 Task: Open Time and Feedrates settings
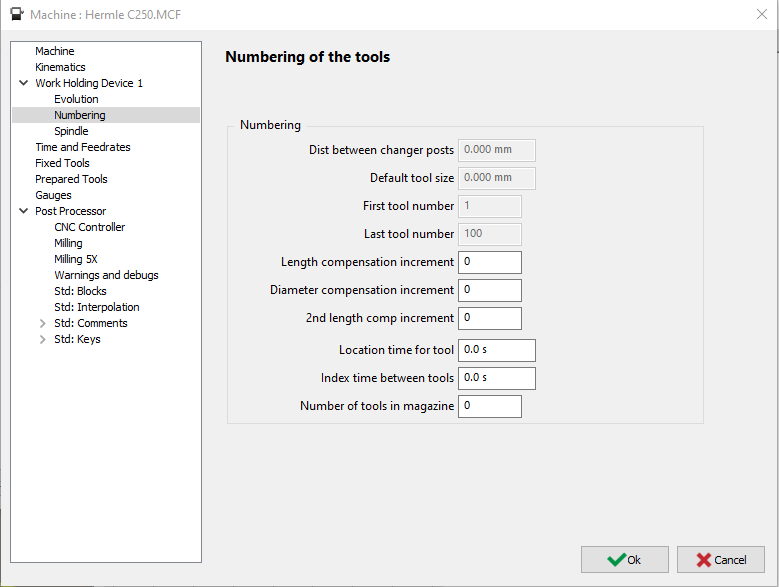pyautogui.click(x=82, y=147)
